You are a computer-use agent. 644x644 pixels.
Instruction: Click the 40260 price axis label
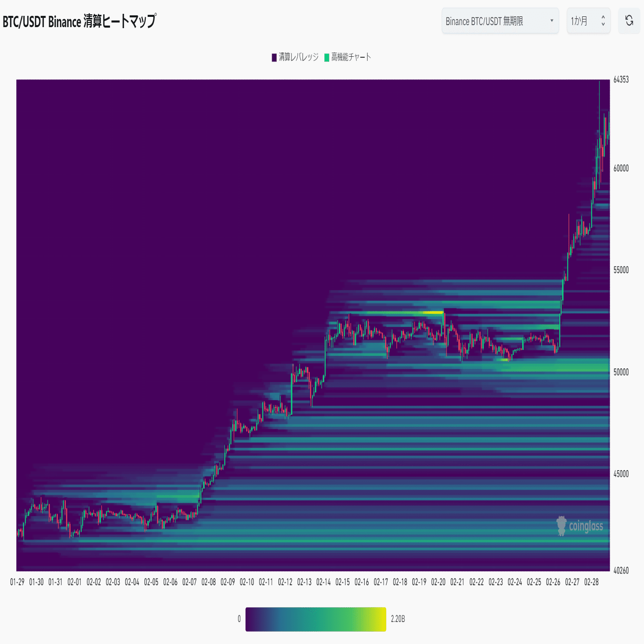(621, 570)
